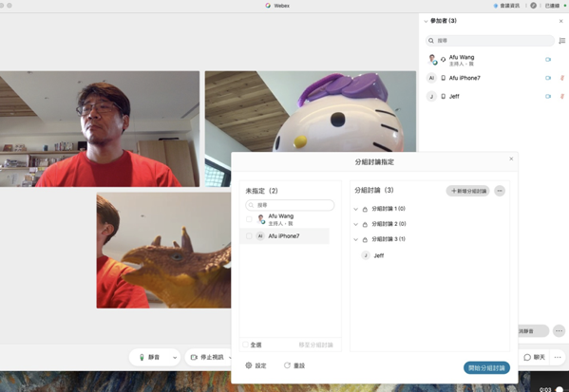The width and height of the screenshot is (569, 392).
Task: Click the participants panel 搜尋 search field
Action: click(490, 41)
